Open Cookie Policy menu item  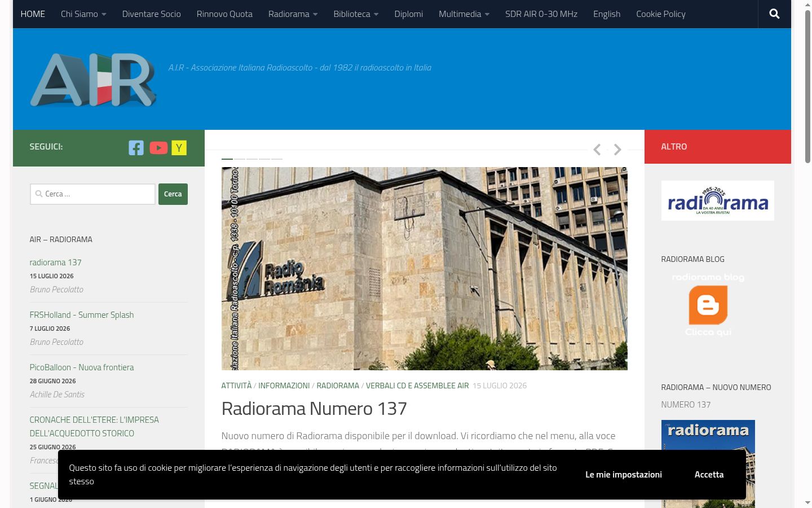point(661,14)
